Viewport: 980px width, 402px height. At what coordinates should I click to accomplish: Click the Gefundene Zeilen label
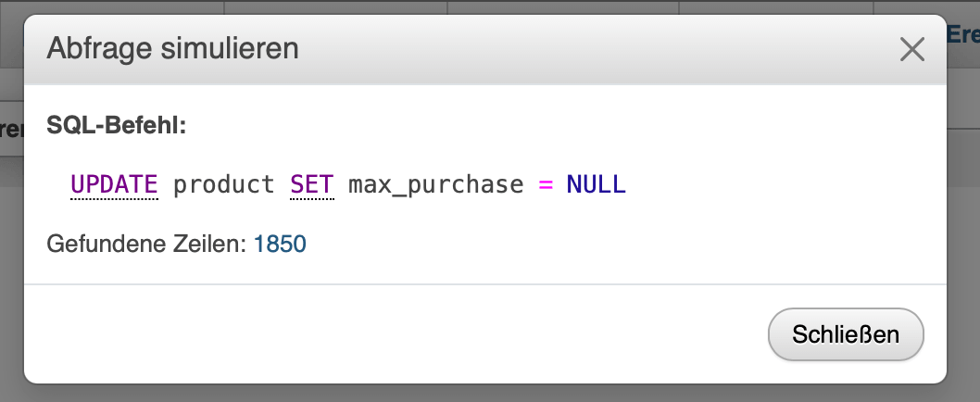pos(146,245)
